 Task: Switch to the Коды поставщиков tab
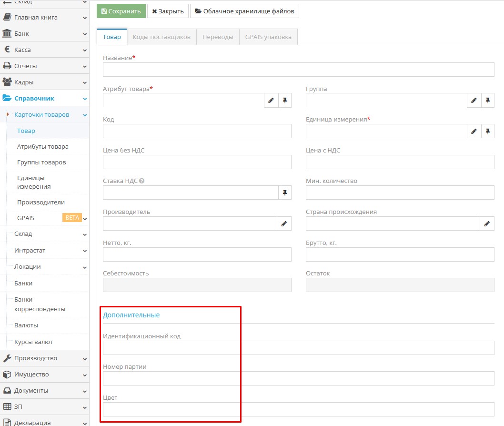pyautogui.click(x=161, y=37)
